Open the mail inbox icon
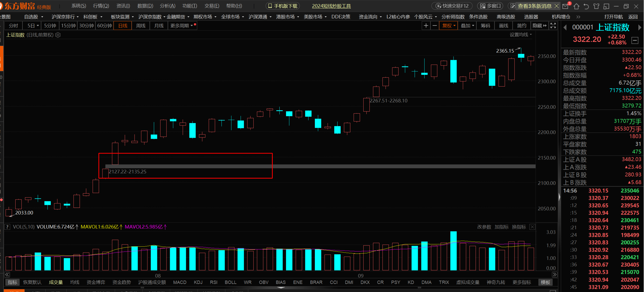Image resolution: width=644 pixels, height=292 pixels. (x=565, y=6)
